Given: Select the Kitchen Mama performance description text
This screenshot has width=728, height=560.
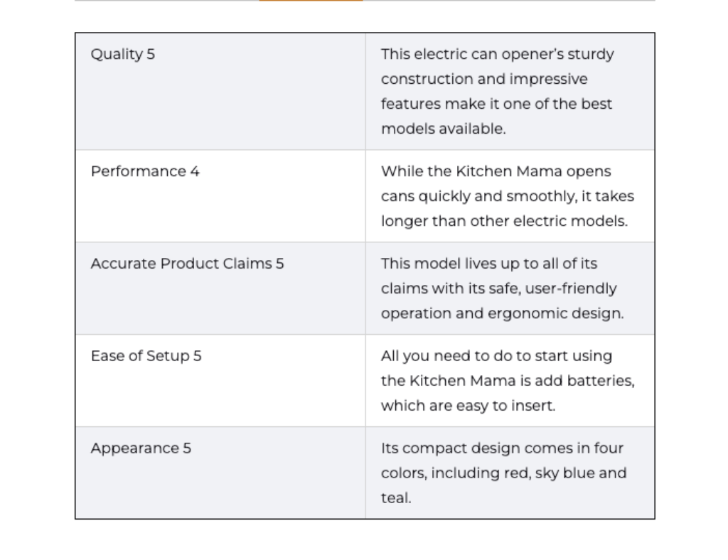Looking at the screenshot, I should (508, 196).
